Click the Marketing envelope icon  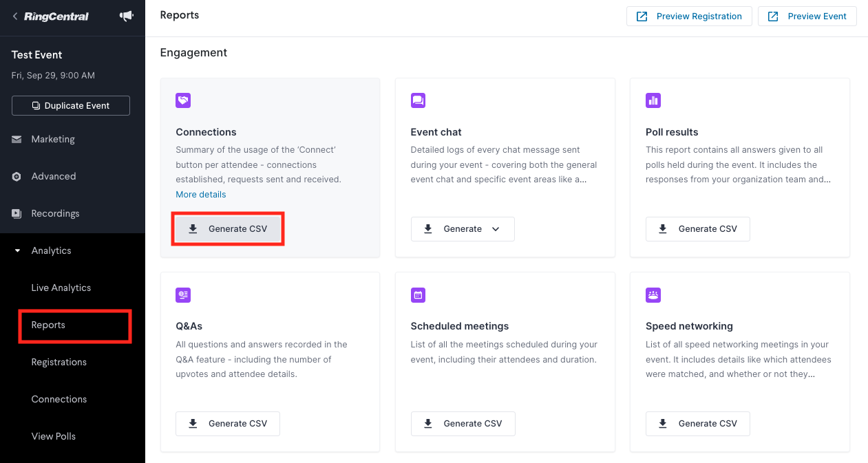pyautogui.click(x=17, y=139)
